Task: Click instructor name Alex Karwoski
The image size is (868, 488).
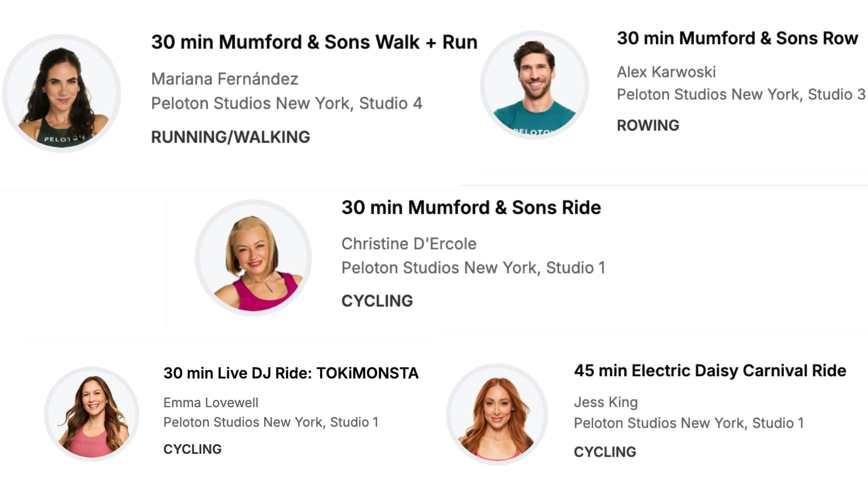Action: [x=666, y=72]
